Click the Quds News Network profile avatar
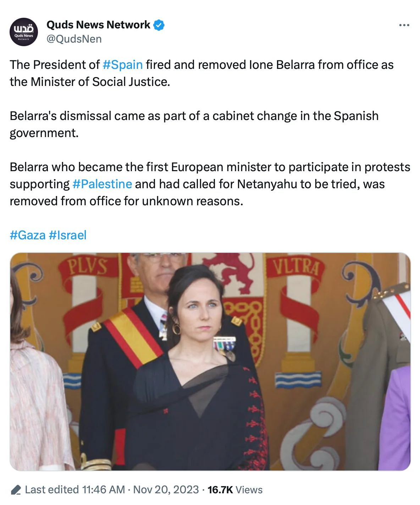Screen dimensions: 420x505 pos(24,32)
